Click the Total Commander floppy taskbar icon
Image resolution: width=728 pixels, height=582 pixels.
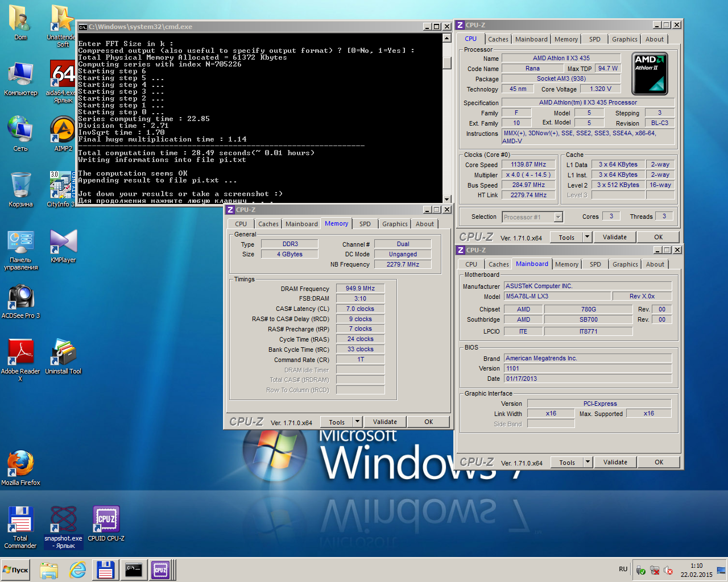point(106,570)
